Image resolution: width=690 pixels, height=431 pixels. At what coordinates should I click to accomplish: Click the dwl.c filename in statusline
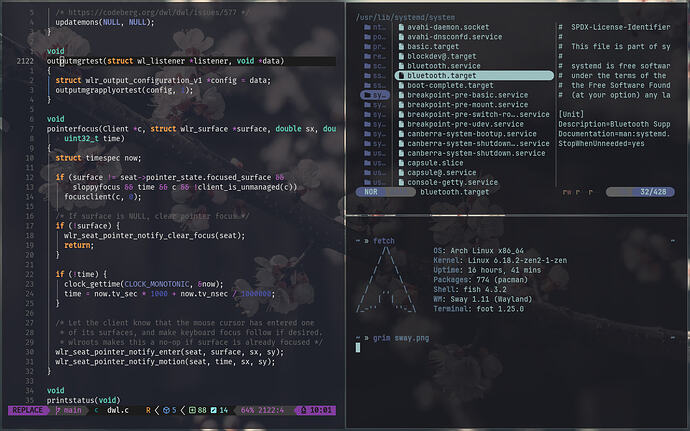point(118,410)
